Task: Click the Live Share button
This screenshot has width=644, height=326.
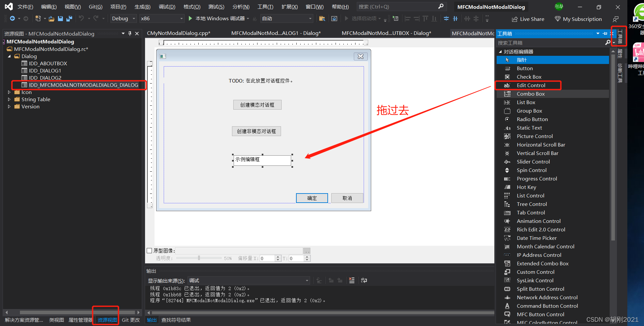Action: coord(528,19)
